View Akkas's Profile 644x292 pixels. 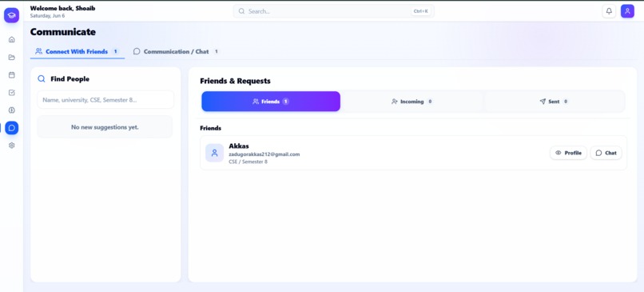[568, 153]
